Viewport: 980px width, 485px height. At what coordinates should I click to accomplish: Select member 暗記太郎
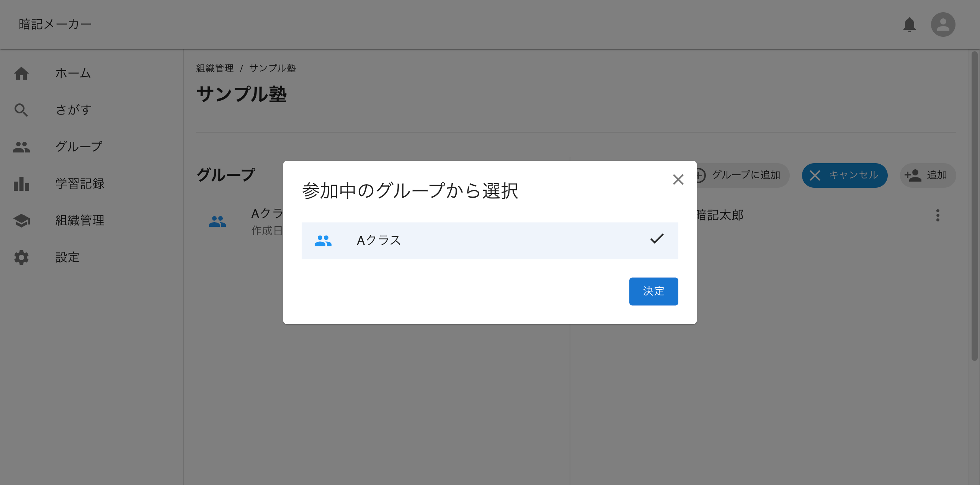point(720,215)
